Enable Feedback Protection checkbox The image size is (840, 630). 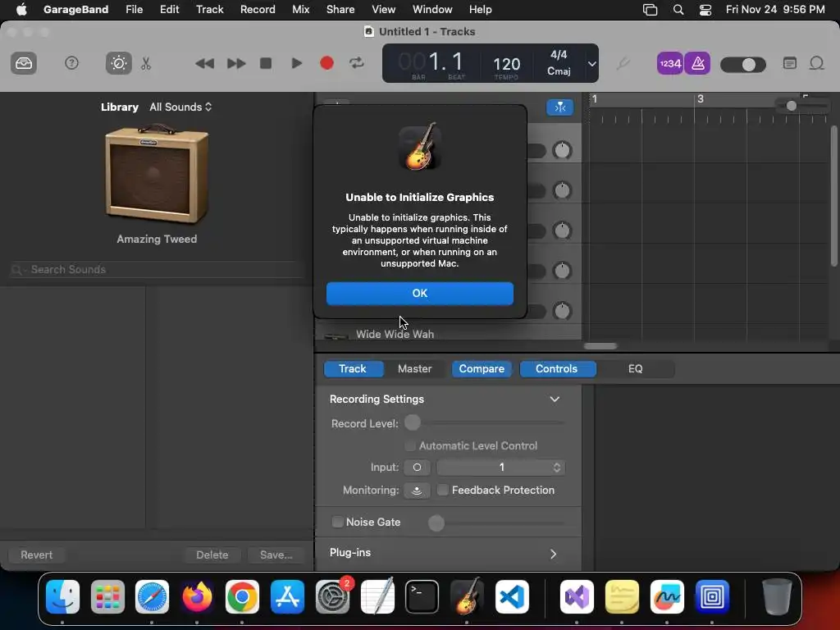point(442,490)
